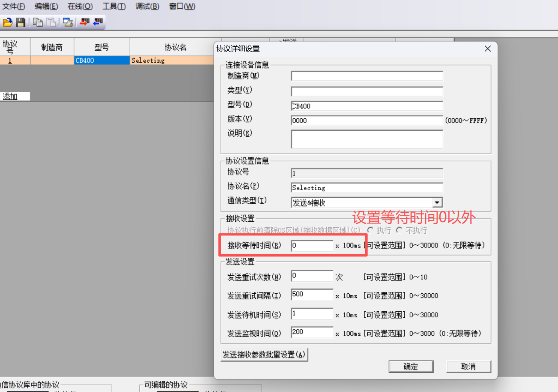The width and height of the screenshot is (558, 392).
Task: Close the 协议详细设置 dialog with X
Action: [x=487, y=49]
